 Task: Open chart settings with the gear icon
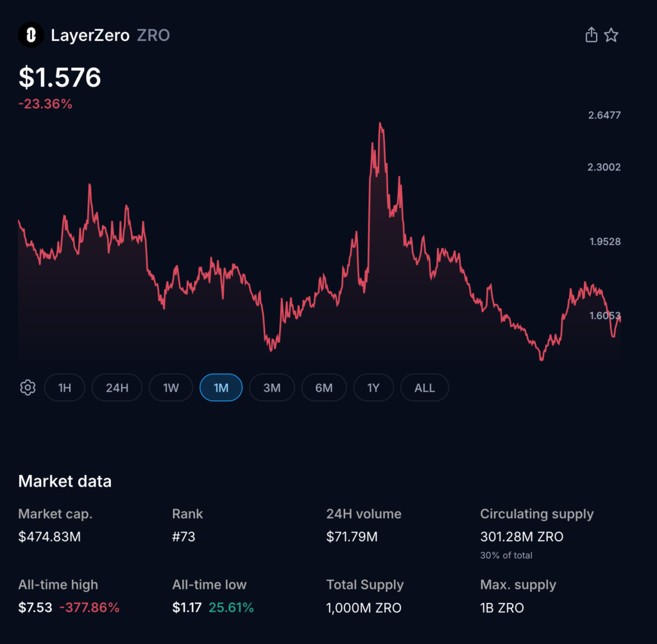tap(27, 387)
